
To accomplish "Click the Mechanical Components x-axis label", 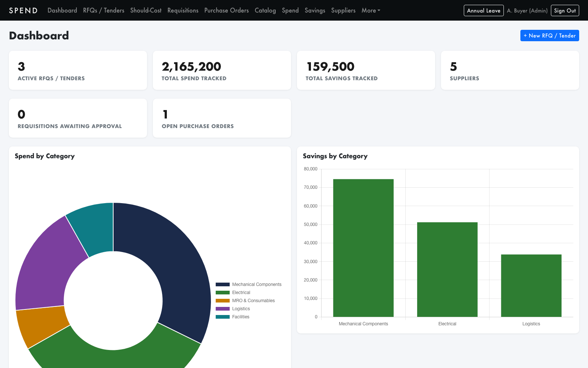I will pos(363,324).
